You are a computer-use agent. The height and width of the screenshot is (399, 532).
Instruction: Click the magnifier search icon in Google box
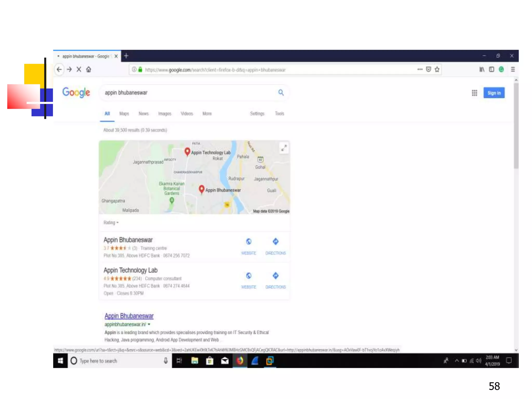(x=281, y=92)
